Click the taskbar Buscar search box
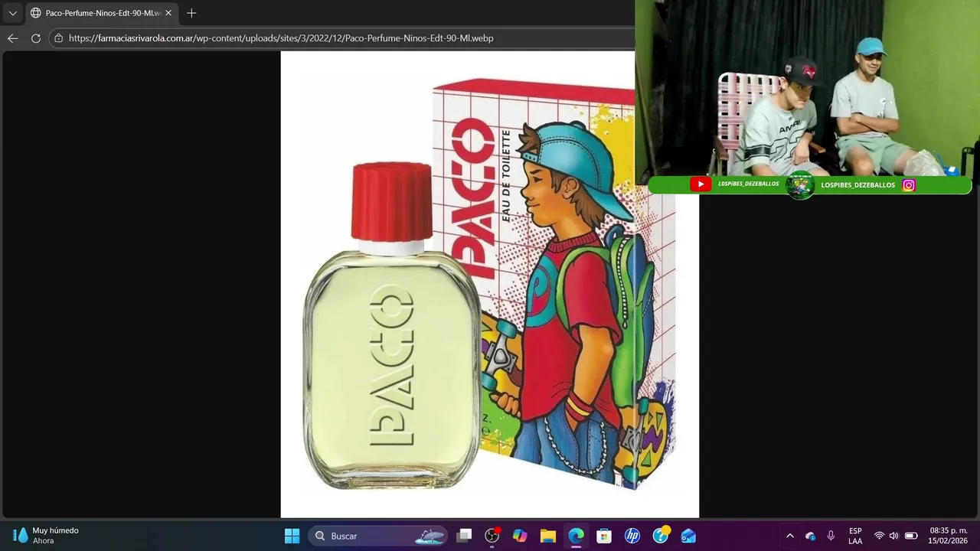This screenshot has height=551, width=980. click(x=377, y=536)
